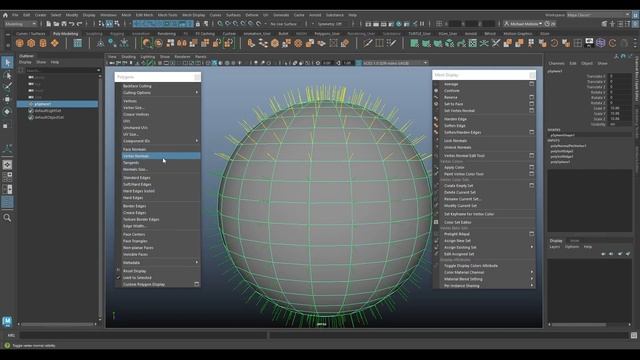Image resolution: width=640 pixels, height=360 pixels.
Task: Click the lock icon on the status line
Action: [198, 24]
